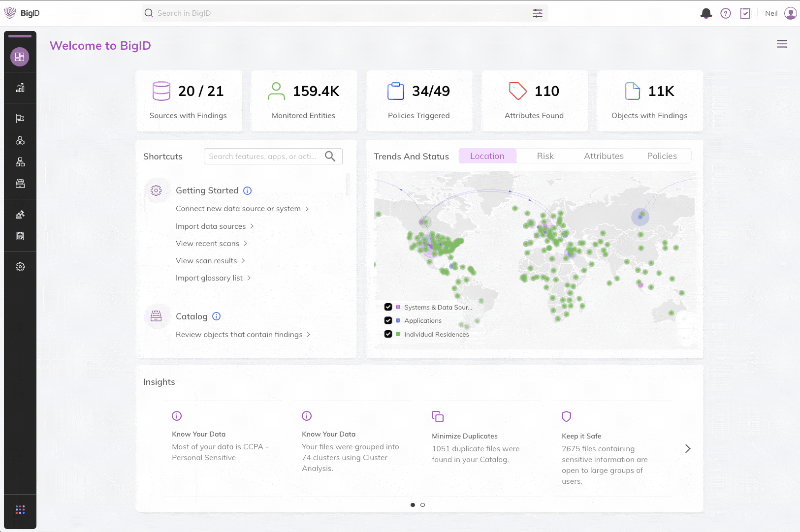Viewport: 800px width, 532px height.
Task: Open the Catalog icon in the sidebar
Action: [20, 184]
